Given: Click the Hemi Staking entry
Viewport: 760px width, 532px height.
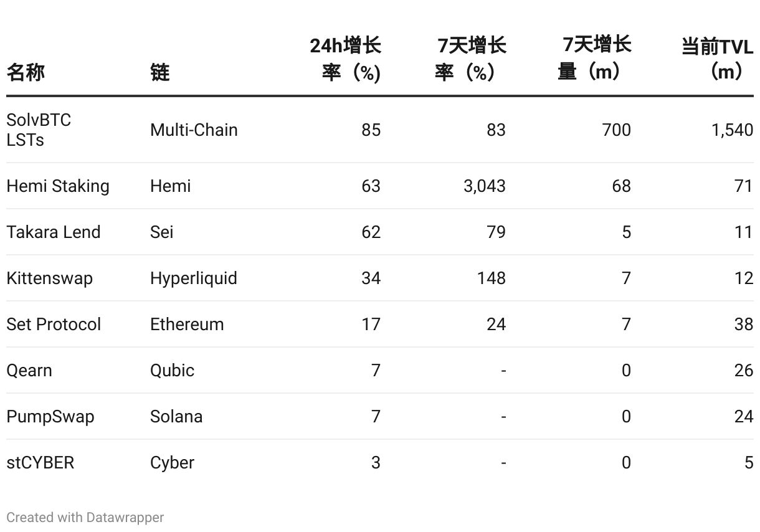Looking at the screenshot, I should 58,186.
